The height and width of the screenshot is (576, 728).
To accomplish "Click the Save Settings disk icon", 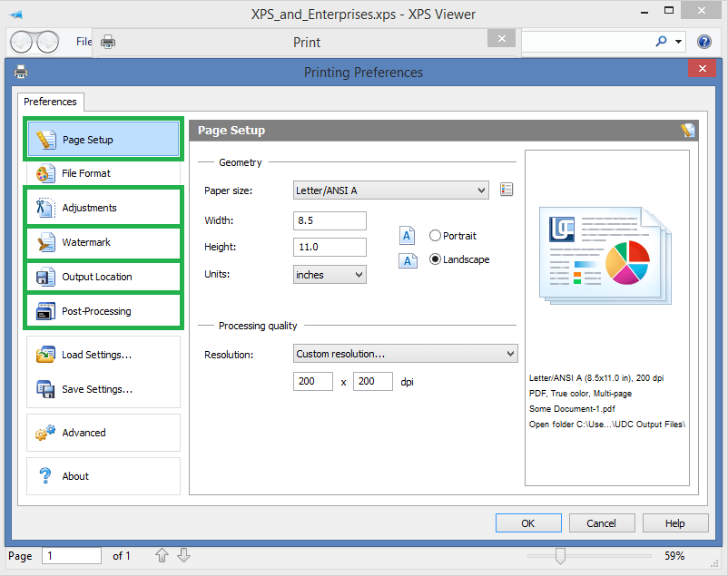I will [45, 389].
